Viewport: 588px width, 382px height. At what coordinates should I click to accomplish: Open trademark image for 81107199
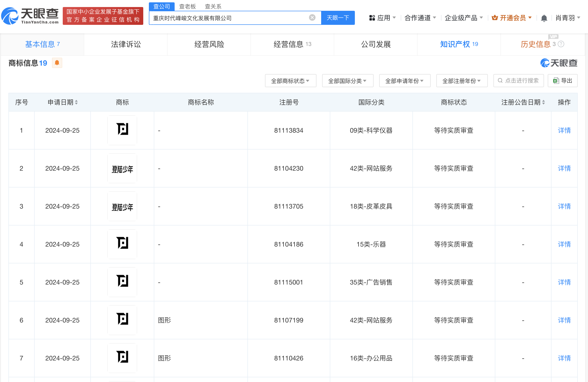tap(122, 320)
